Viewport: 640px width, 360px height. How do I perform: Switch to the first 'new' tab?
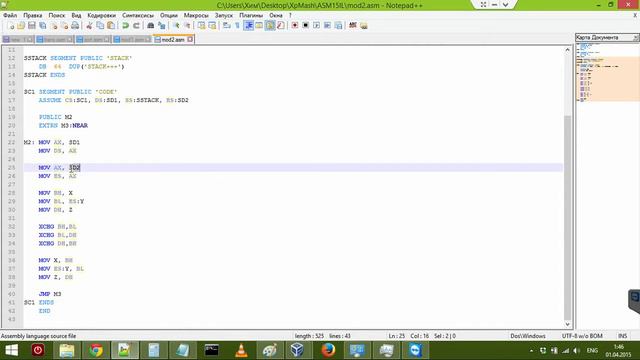(x=18, y=40)
